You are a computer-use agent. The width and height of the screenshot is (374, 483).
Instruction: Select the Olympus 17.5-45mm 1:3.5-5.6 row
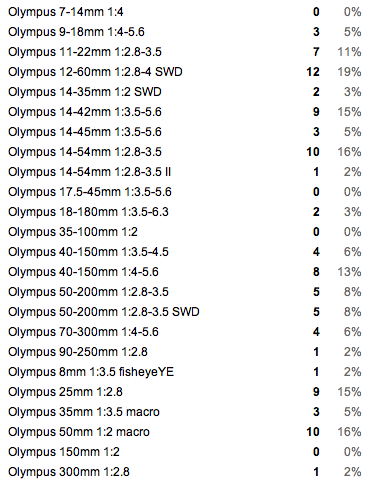[185, 192]
